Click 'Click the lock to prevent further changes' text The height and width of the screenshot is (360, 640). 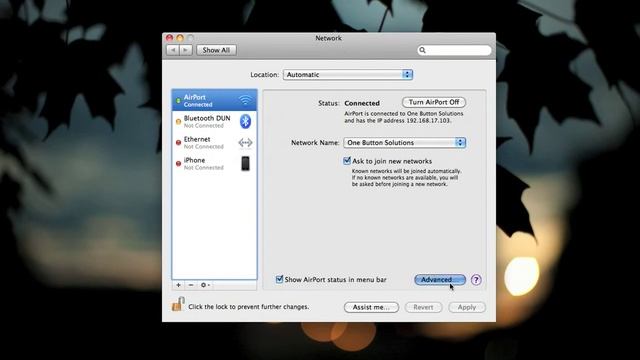(x=249, y=307)
